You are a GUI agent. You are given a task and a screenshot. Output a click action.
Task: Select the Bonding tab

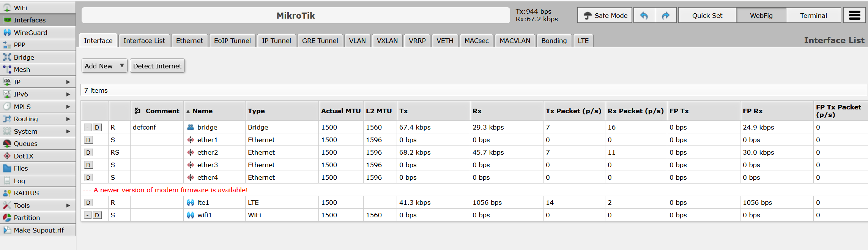[554, 41]
